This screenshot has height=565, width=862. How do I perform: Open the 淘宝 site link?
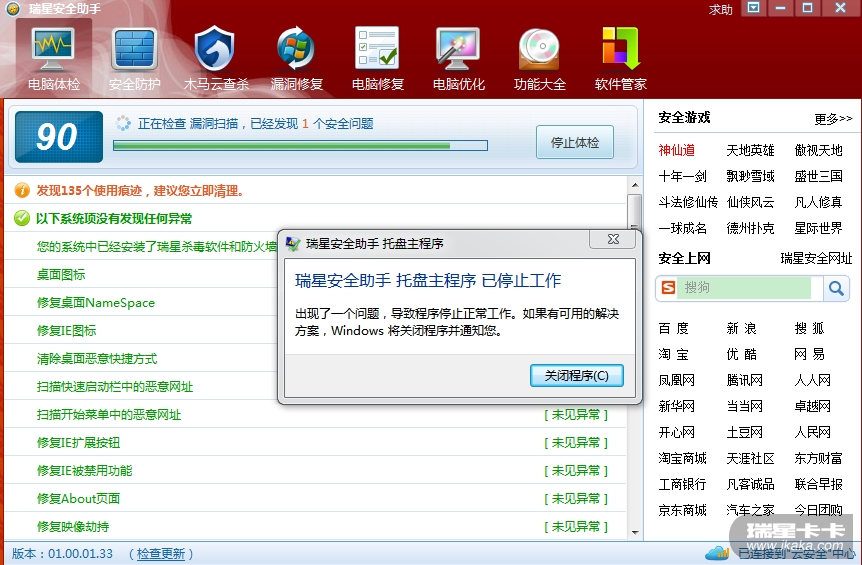673,354
